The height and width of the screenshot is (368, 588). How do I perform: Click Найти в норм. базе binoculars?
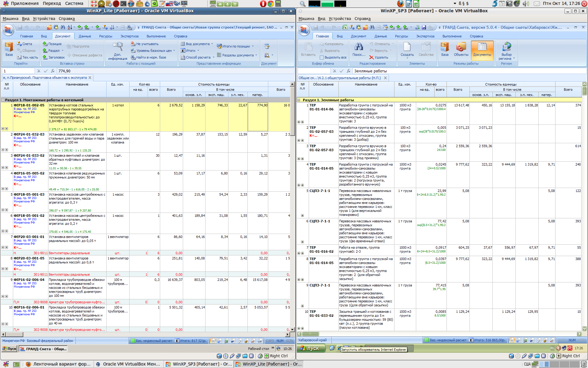coord(133,57)
